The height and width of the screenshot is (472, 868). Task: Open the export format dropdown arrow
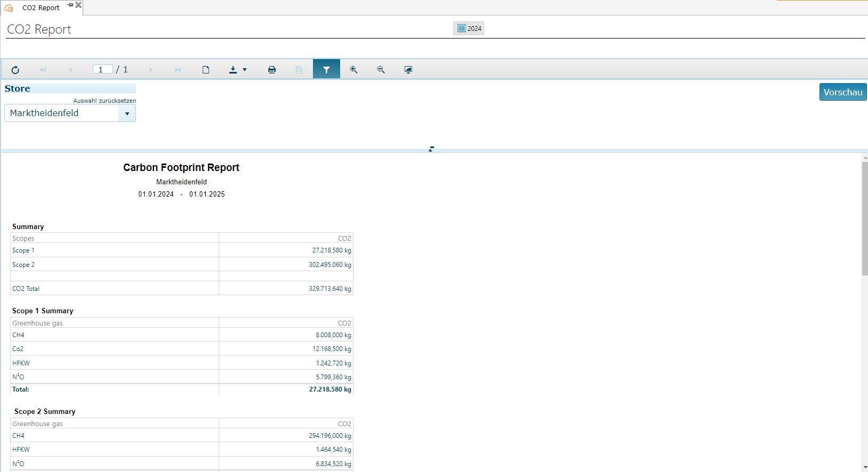click(245, 70)
